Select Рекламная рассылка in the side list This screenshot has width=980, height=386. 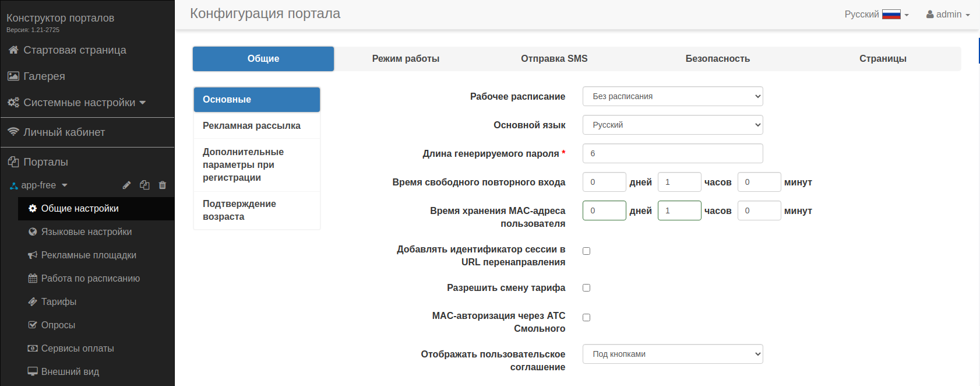point(252,126)
